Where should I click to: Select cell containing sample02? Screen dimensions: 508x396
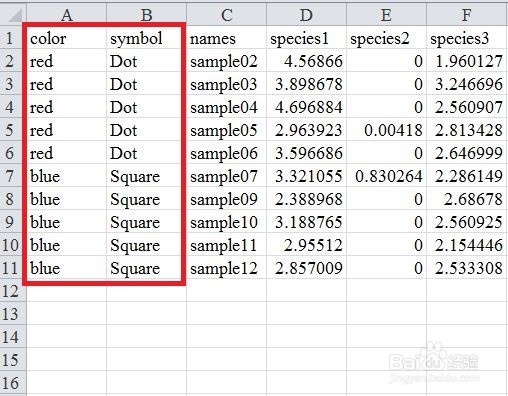[226, 60]
